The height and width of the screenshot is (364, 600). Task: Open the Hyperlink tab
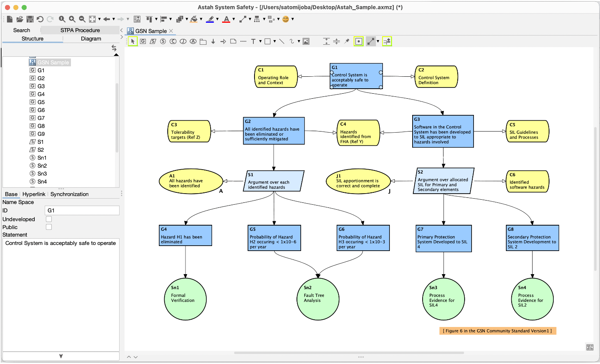[x=34, y=194]
